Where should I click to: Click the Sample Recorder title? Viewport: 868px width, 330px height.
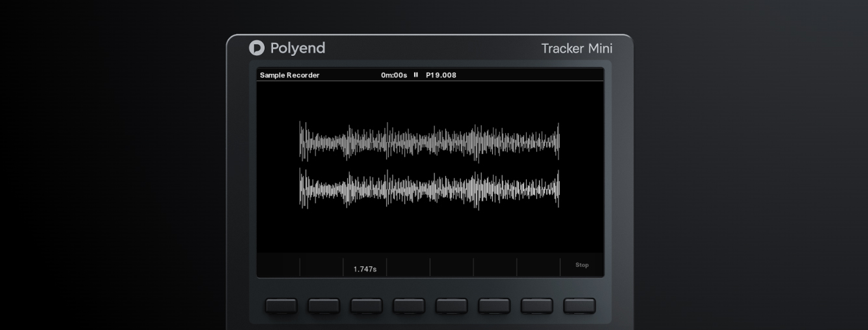[289, 75]
